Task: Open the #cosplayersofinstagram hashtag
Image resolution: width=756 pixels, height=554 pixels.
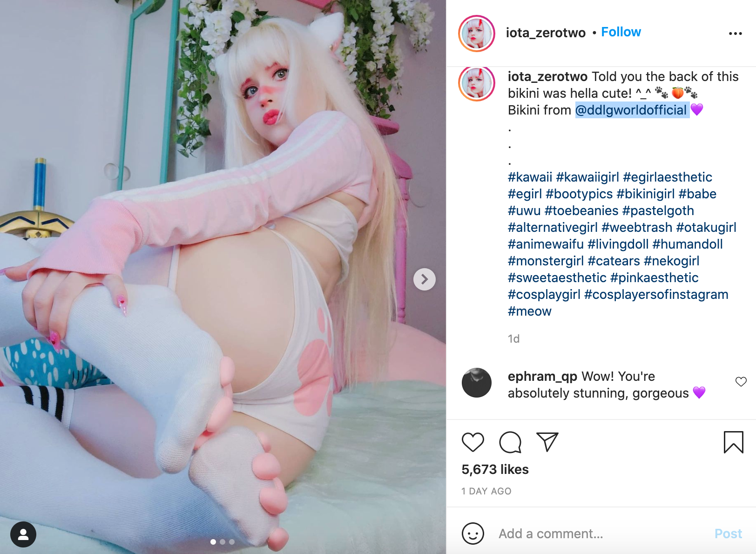Action: tap(656, 294)
